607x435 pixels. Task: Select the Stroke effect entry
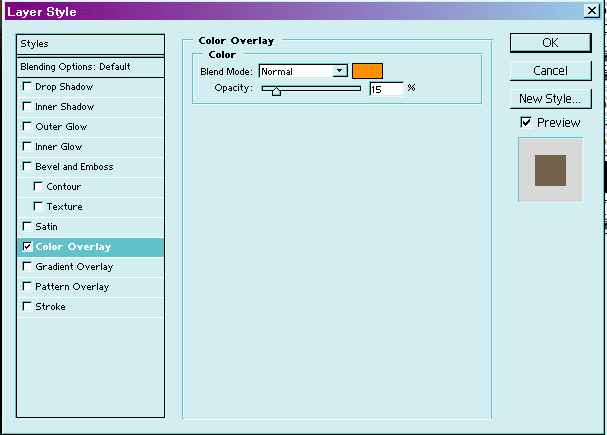point(50,307)
